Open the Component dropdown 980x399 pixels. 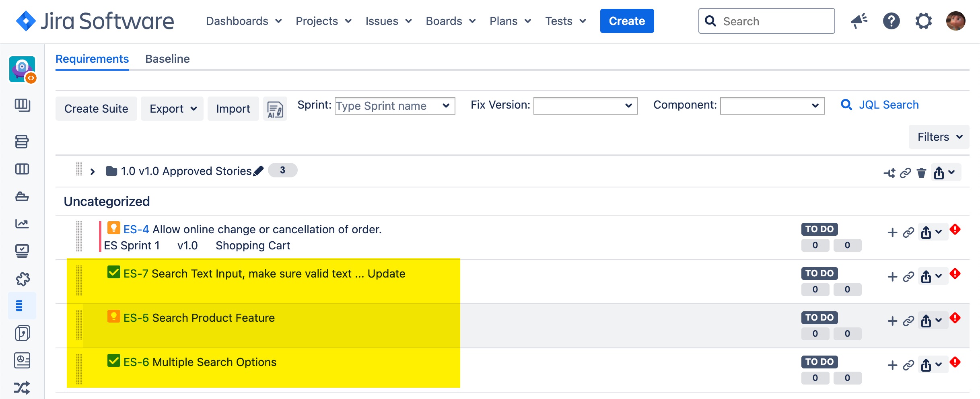[772, 106]
